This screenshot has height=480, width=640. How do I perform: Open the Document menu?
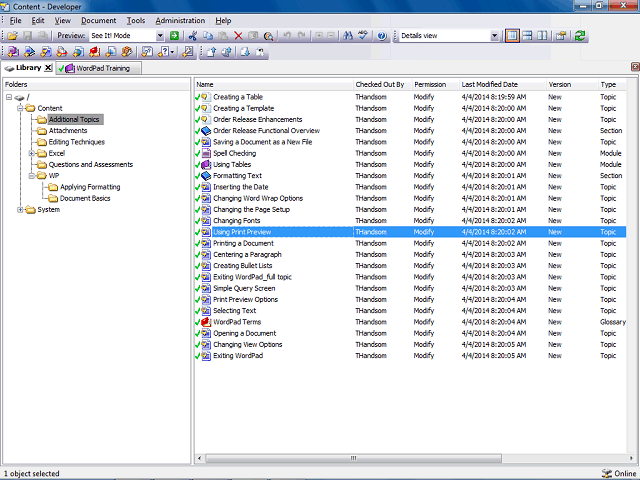click(x=98, y=20)
